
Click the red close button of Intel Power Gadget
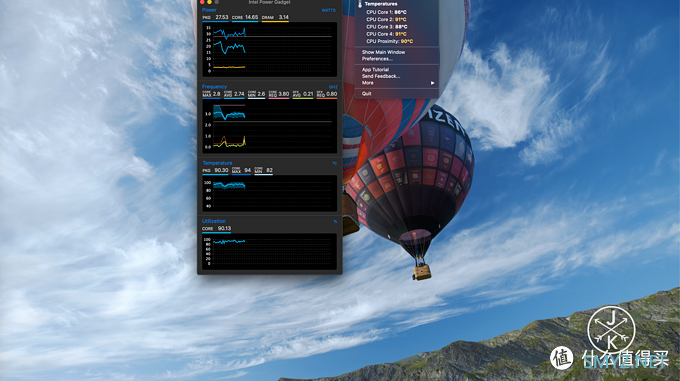click(202, 2)
